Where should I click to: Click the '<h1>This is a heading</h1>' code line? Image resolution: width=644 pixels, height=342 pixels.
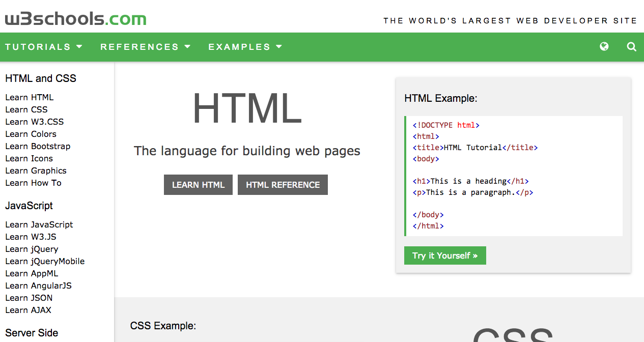click(x=471, y=181)
